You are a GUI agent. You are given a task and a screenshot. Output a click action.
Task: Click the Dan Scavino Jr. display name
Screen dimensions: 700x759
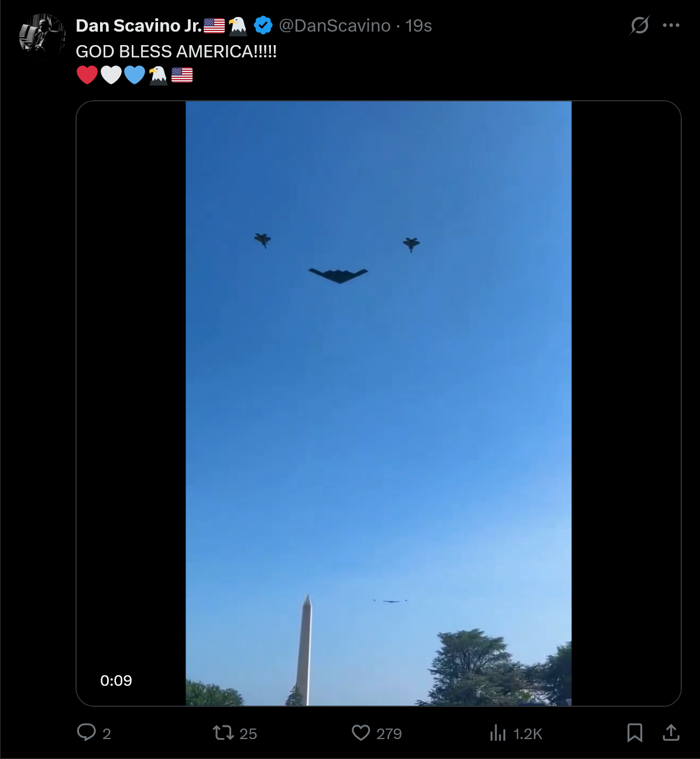pyautogui.click(x=139, y=26)
